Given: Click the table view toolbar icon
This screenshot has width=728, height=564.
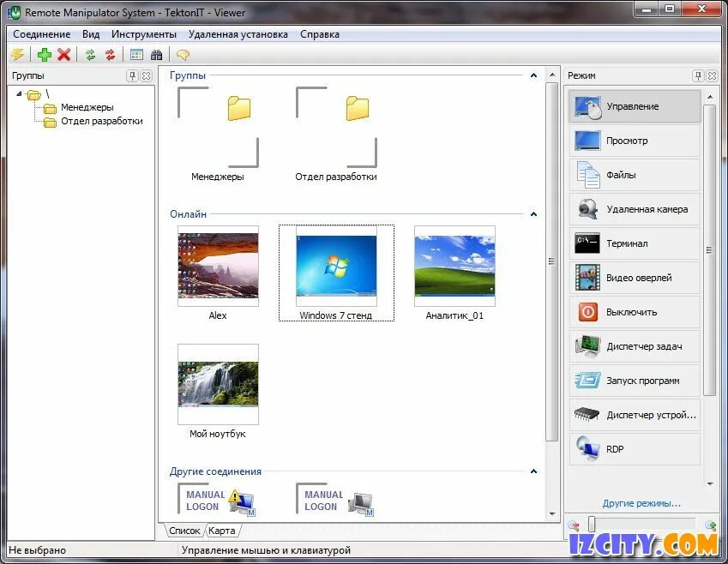Looking at the screenshot, I should (x=136, y=55).
